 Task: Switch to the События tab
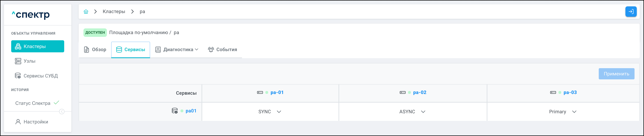click(x=223, y=50)
